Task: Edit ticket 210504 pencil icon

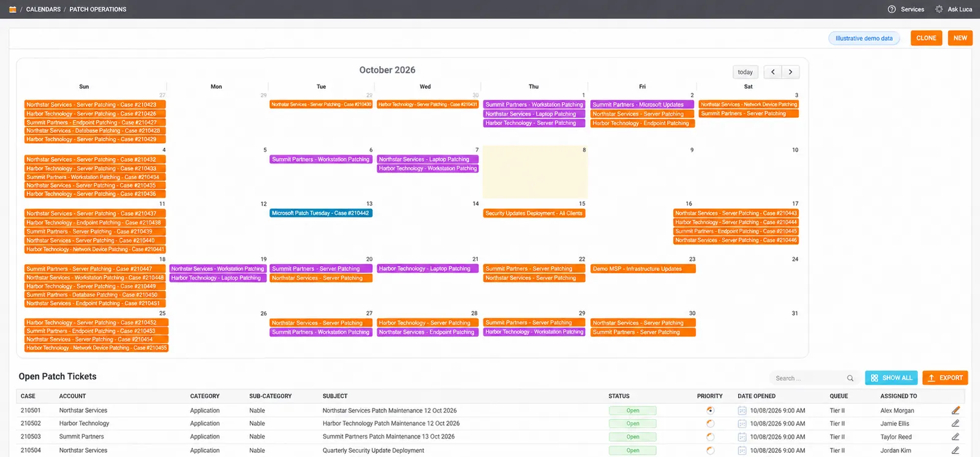Action: [956, 450]
